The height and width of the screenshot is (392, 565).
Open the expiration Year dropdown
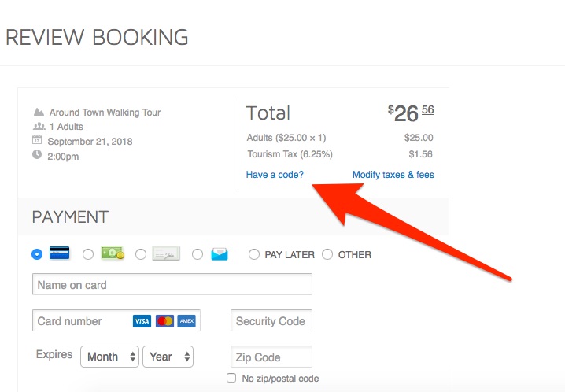168,357
